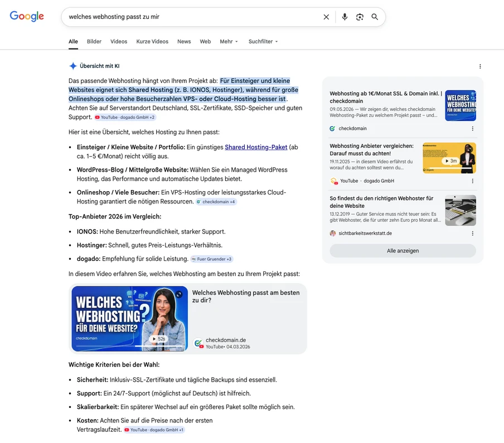Expand the embedded video with the corner icon
Viewport: 504px width, 443px height.
[179, 294]
